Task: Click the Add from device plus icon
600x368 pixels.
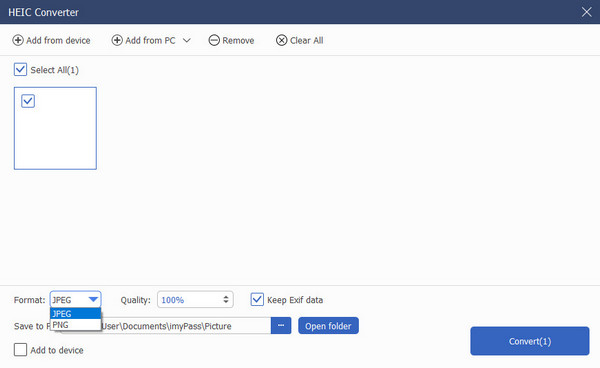Action: [x=18, y=40]
